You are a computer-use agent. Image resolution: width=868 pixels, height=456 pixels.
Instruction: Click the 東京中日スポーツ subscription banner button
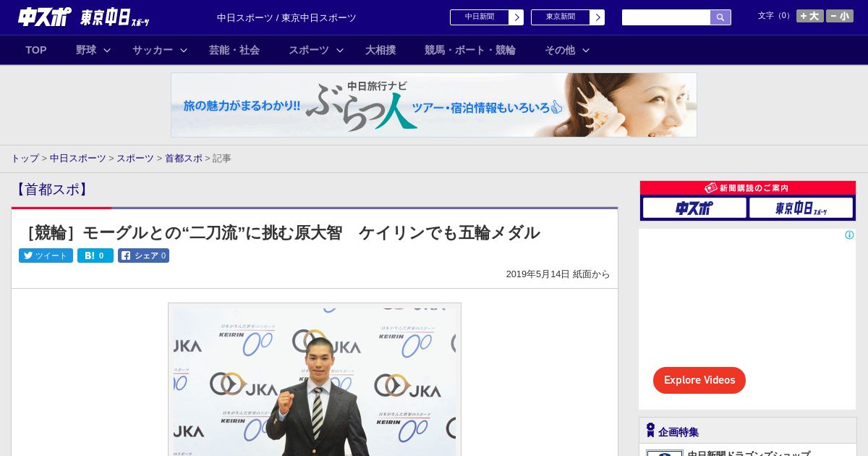pyautogui.click(x=801, y=208)
